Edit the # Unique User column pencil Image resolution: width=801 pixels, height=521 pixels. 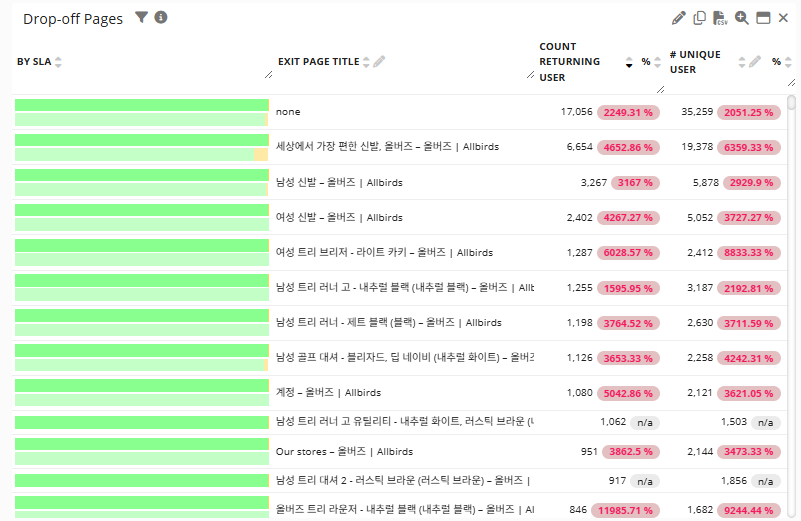(x=755, y=62)
